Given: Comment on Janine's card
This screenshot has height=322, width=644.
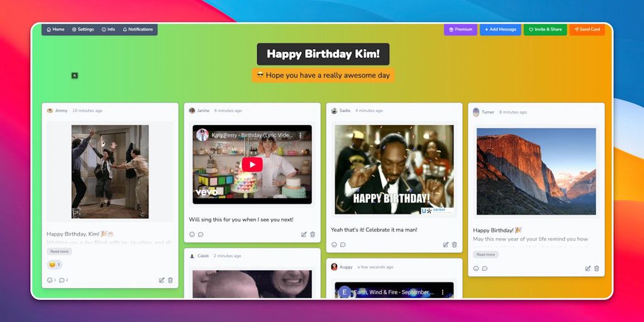Looking at the screenshot, I should 201,235.
